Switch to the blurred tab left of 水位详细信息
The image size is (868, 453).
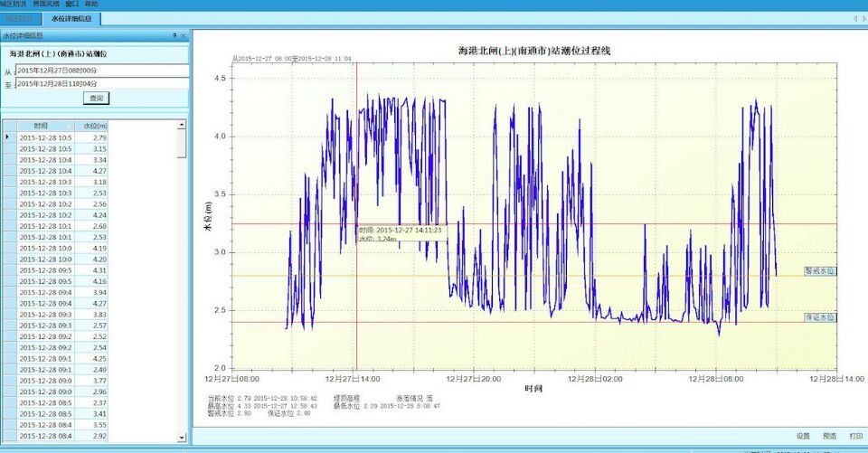pyautogui.click(x=21, y=19)
